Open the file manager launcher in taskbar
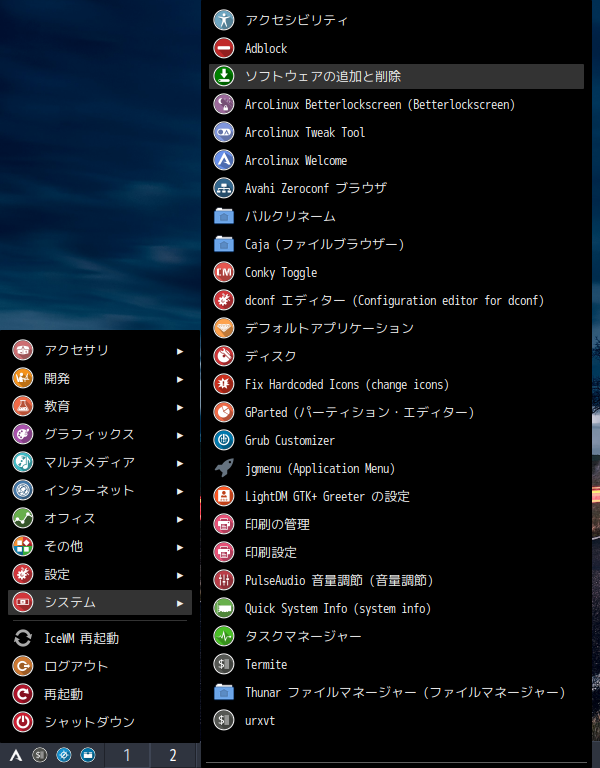This screenshot has height=768, width=600. [88, 755]
